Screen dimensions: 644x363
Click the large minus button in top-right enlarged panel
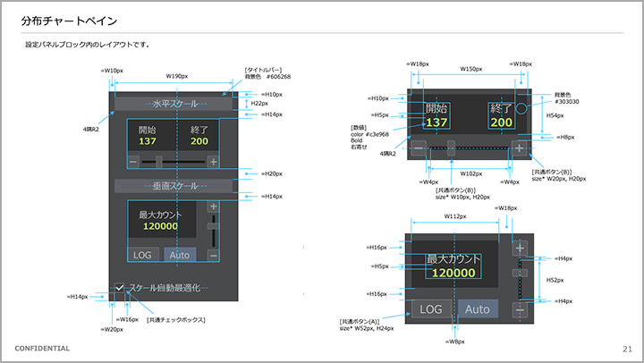419,148
